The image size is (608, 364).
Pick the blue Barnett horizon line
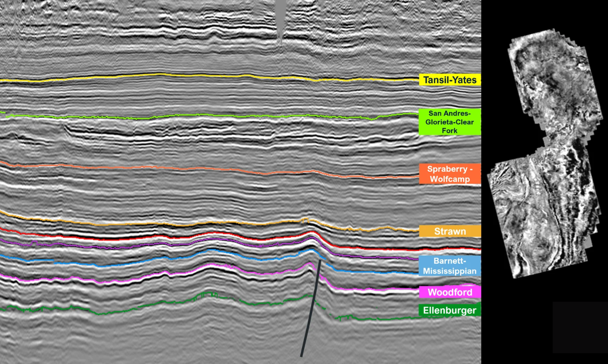(145, 259)
